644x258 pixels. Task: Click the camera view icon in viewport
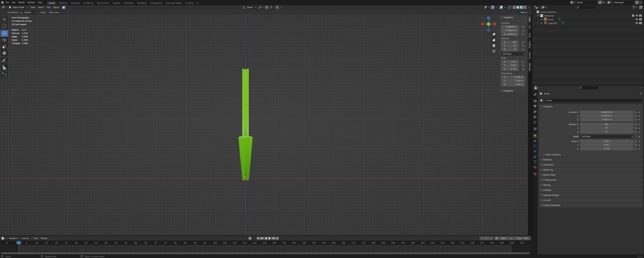pos(494,46)
